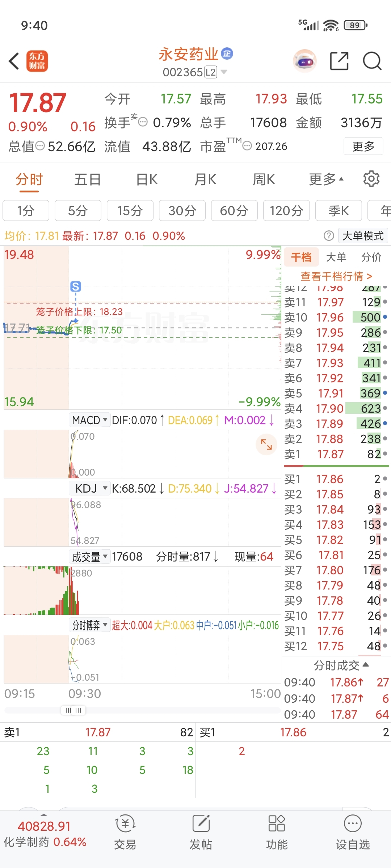The width and height of the screenshot is (391, 868).
Task: Tap the back arrow icon
Action: 14,61
